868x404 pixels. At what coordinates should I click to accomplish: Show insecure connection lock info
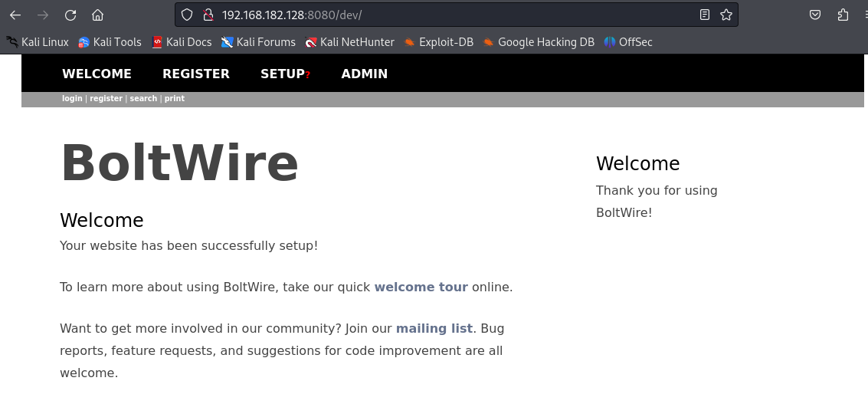tap(208, 15)
